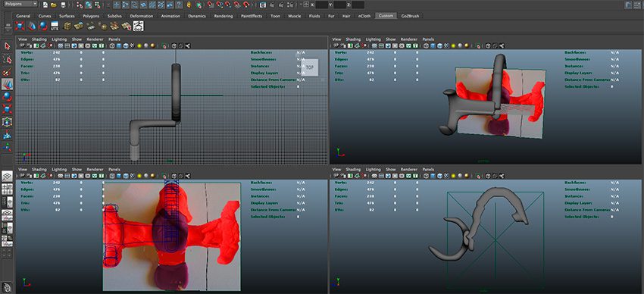Open View menu in top-left panel
This screenshot has height=294, width=644.
(23, 39)
